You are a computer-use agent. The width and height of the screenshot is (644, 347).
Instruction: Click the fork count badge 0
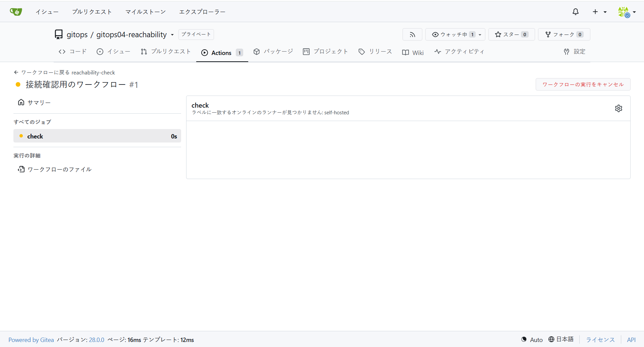click(x=580, y=35)
